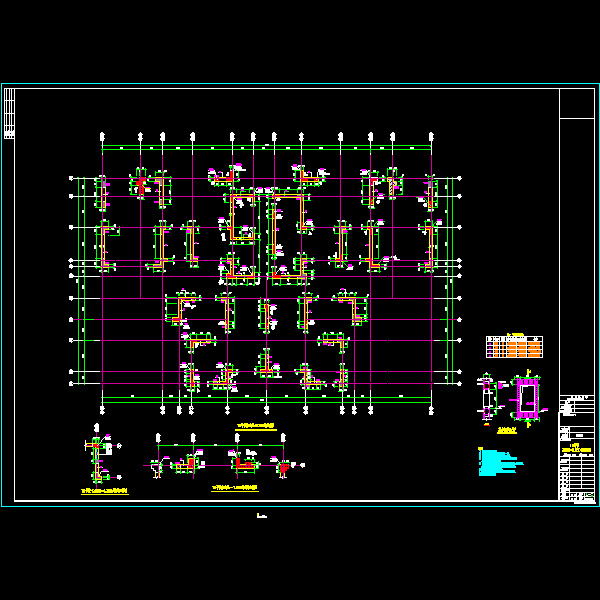
Task: Click yellow caption under bottom-left detail
Action: [x=105, y=491]
